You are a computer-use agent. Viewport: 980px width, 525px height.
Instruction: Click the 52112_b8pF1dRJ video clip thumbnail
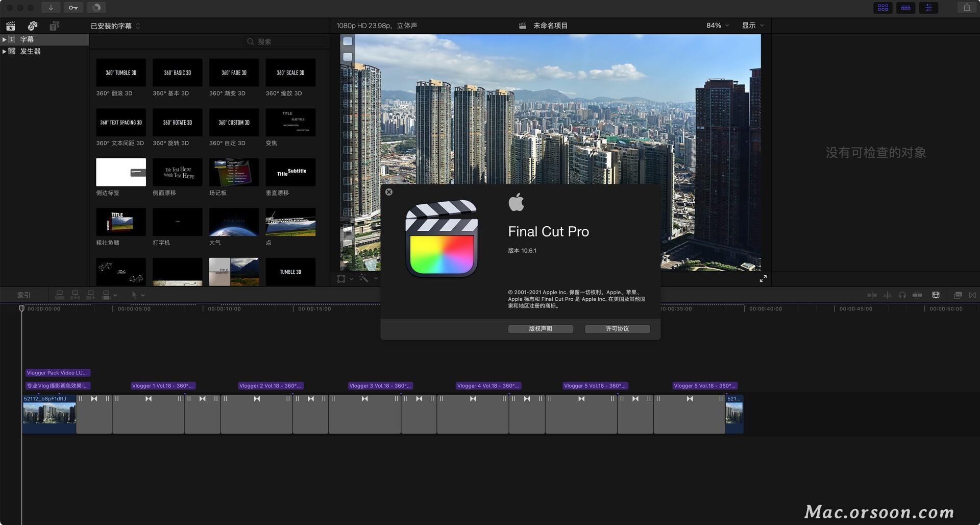49,414
